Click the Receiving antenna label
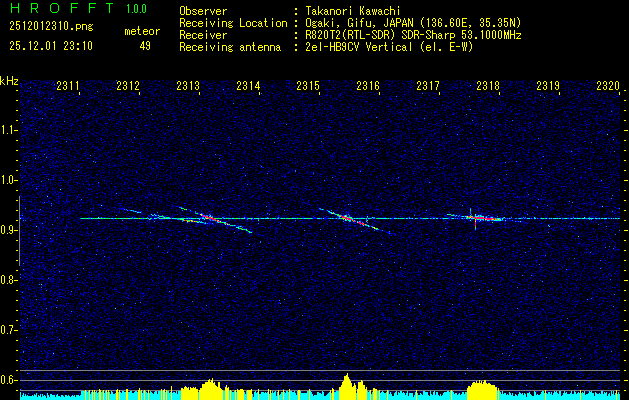629x400 pixels. point(230,47)
